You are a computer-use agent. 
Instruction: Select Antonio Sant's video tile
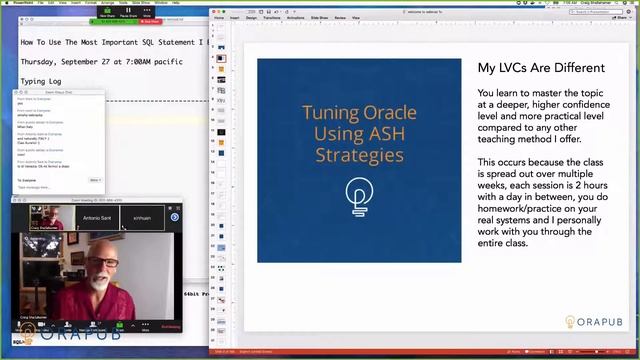pyautogui.click(x=97, y=218)
